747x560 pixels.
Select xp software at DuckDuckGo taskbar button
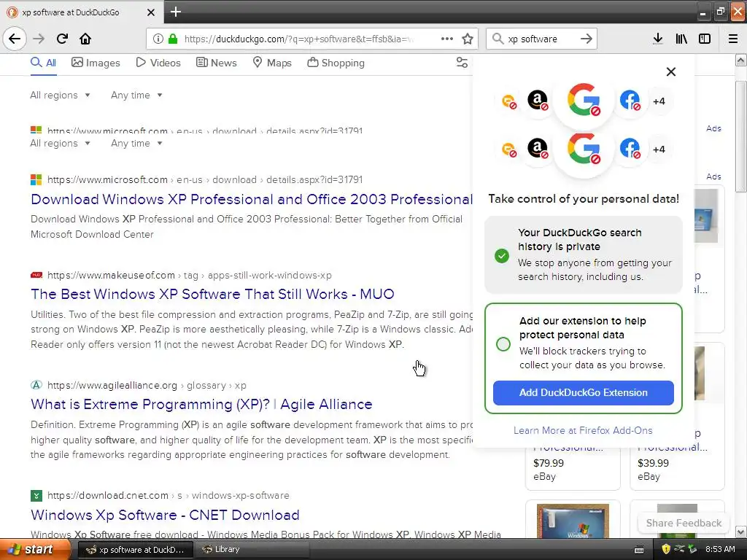[x=135, y=550]
